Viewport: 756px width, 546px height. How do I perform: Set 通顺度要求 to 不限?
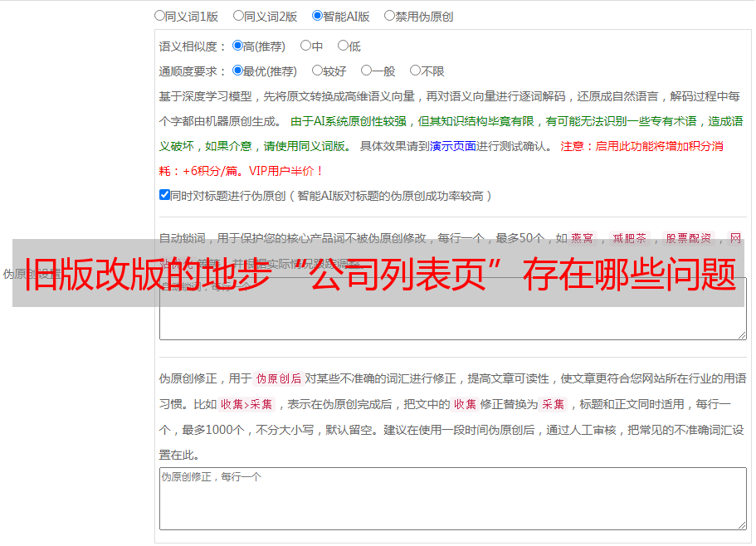click(x=415, y=71)
